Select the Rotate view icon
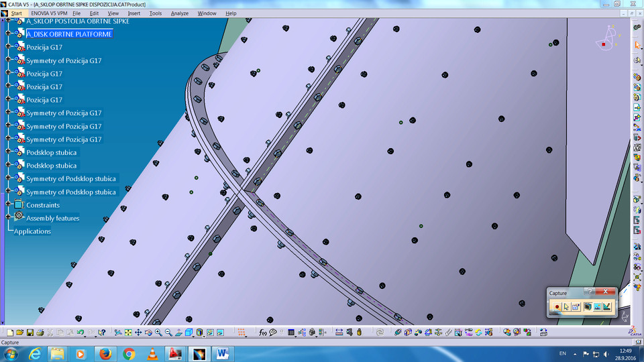Viewport: 644px width, 362px height. (148, 333)
